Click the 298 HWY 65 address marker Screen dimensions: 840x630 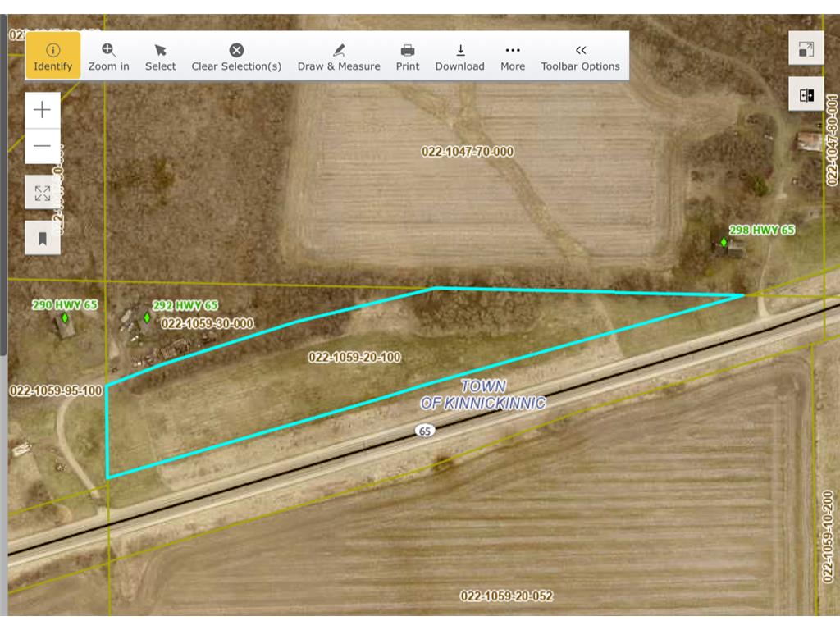[724, 242]
